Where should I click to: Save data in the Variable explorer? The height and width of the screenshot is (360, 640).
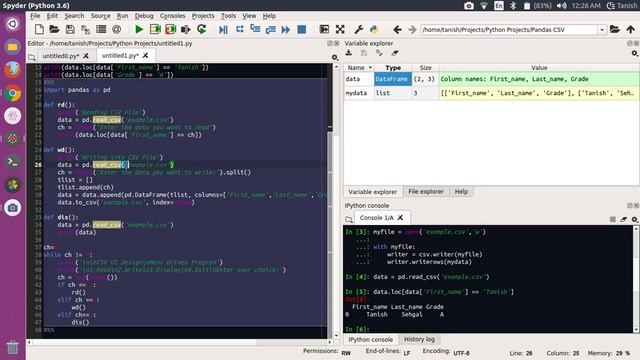(x=364, y=53)
